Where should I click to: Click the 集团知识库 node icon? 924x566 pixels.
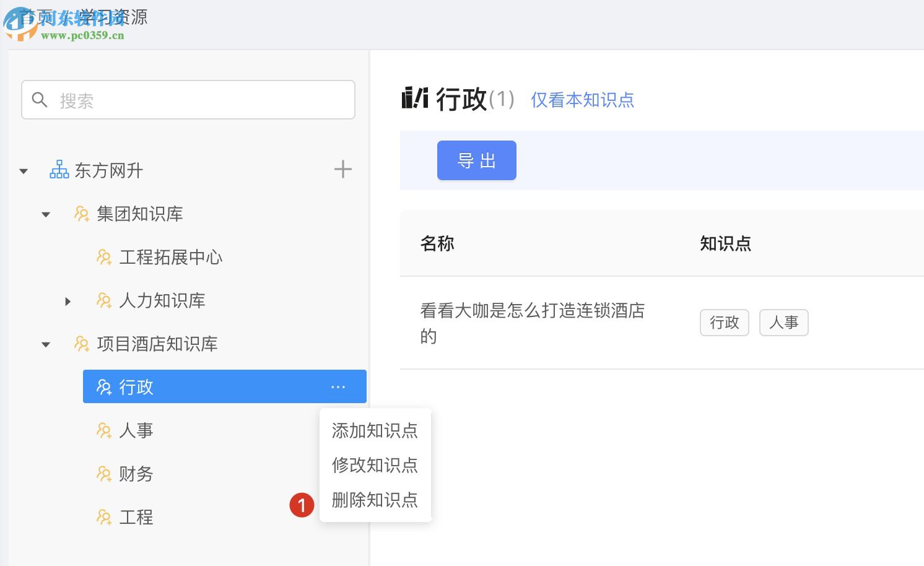click(82, 214)
